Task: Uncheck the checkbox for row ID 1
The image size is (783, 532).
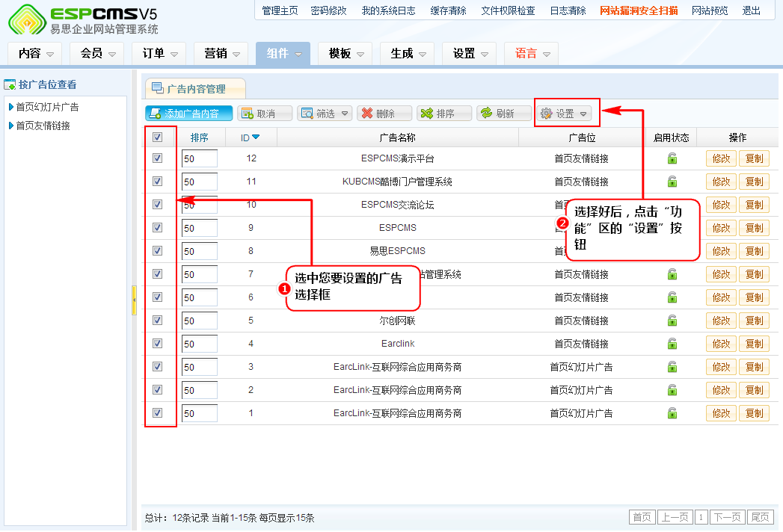Action: 157,412
